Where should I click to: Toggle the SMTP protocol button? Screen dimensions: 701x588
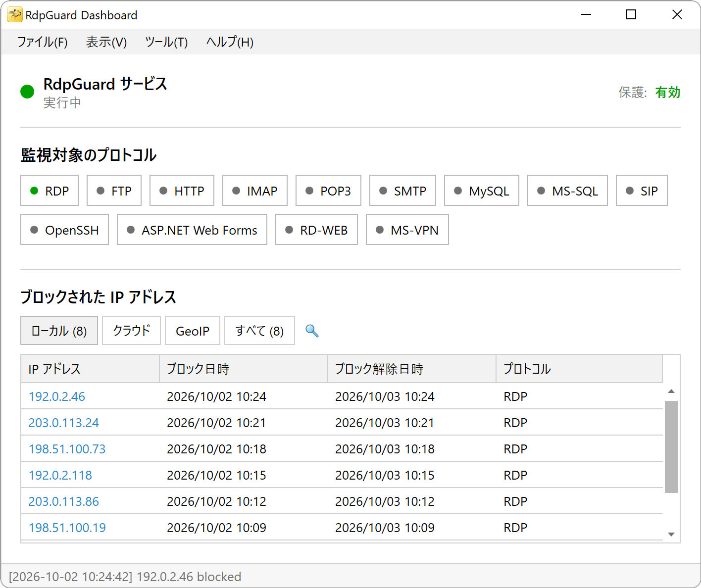pos(402,191)
